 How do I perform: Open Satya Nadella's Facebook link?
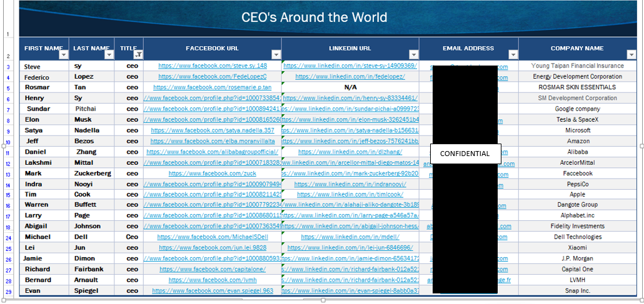213,130
